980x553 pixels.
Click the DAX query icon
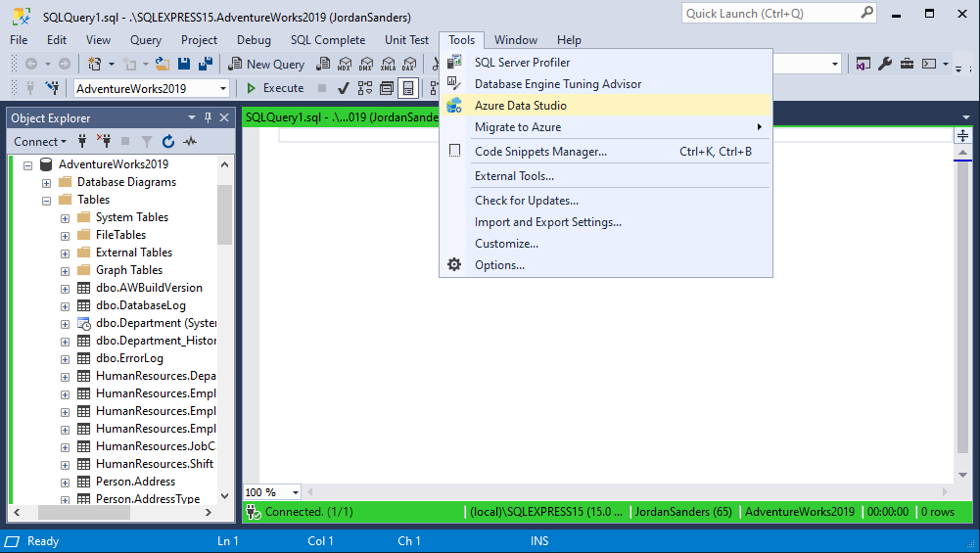(409, 64)
